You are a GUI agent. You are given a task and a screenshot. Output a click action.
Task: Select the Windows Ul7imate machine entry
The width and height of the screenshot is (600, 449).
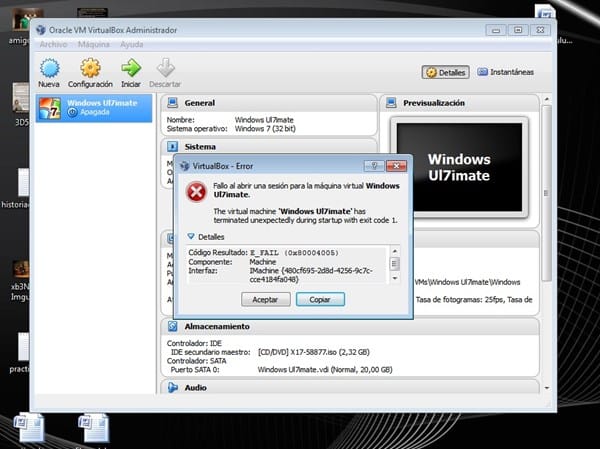pyautogui.click(x=94, y=108)
